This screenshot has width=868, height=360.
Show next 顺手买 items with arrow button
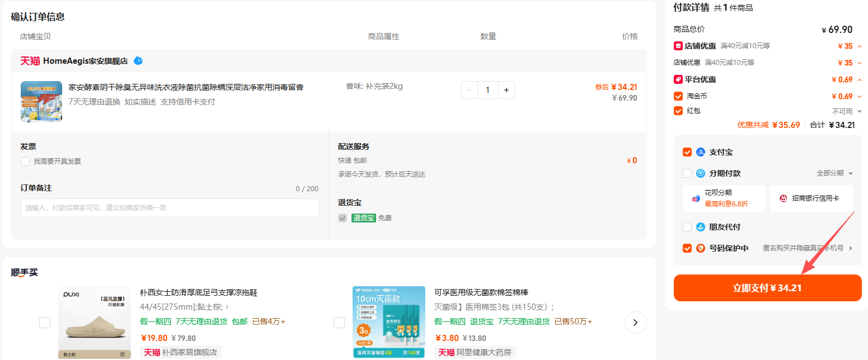pyautogui.click(x=635, y=323)
